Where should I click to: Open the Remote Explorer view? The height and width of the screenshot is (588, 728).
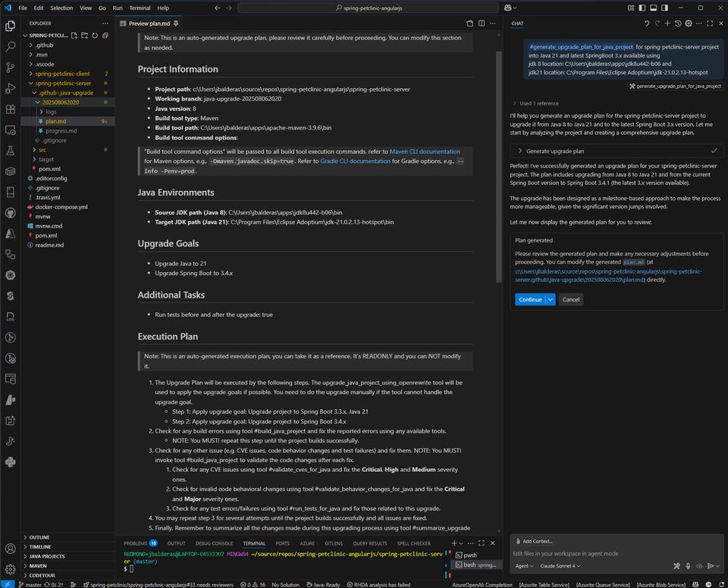[10, 130]
